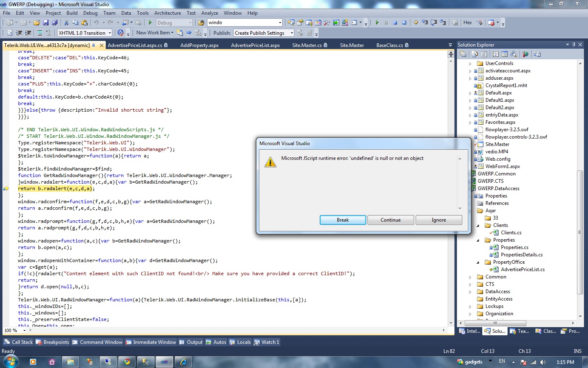This screenshot has height=368, width=588.
Task: Open the Debug menu
Action: [x=90, y=13]
